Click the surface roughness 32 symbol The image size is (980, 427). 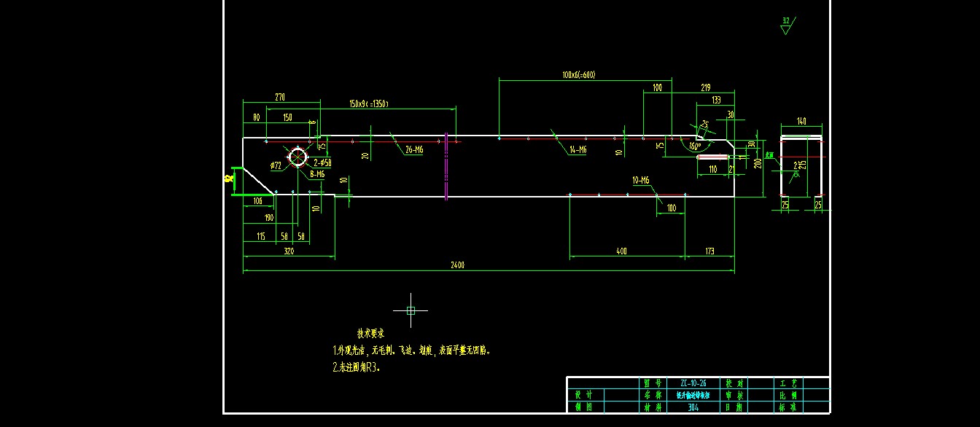pyautogui.click(x=787, y=26)
